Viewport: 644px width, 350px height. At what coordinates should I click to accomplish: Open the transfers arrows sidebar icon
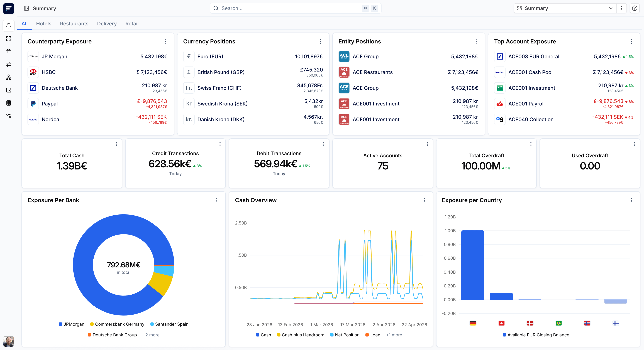click(9, 65)
